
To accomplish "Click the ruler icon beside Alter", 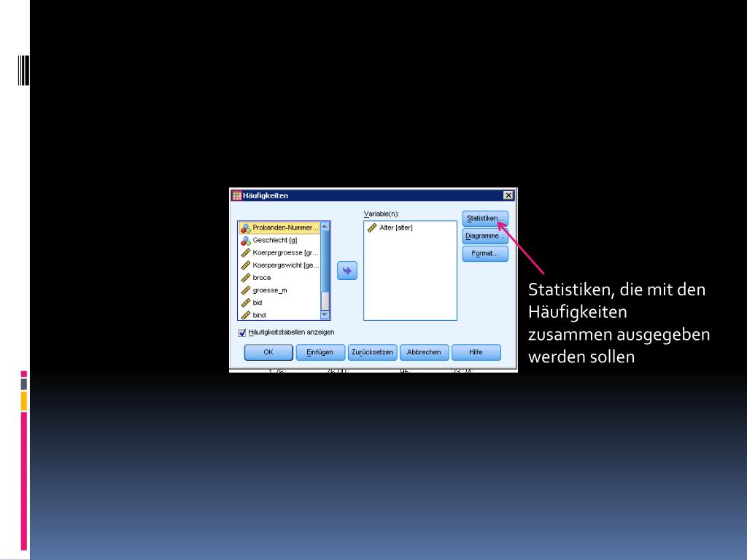I will 372,228.
